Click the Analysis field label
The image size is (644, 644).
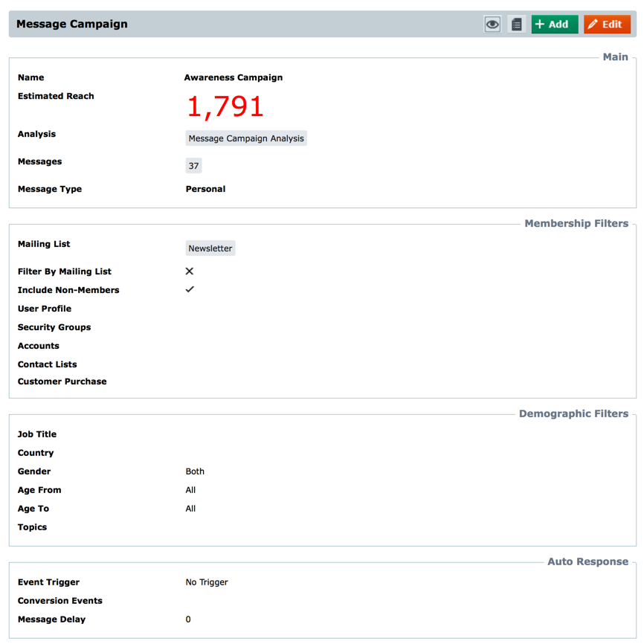click(x=36, y=134)
